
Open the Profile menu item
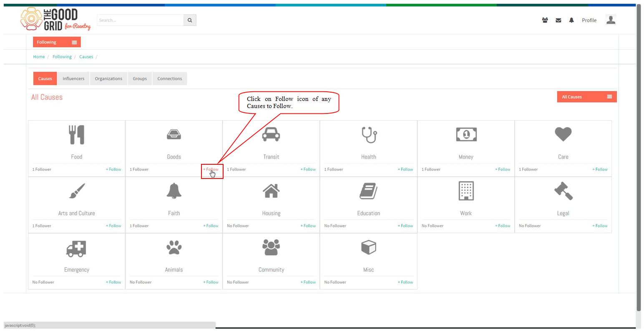tap(589, 20)
